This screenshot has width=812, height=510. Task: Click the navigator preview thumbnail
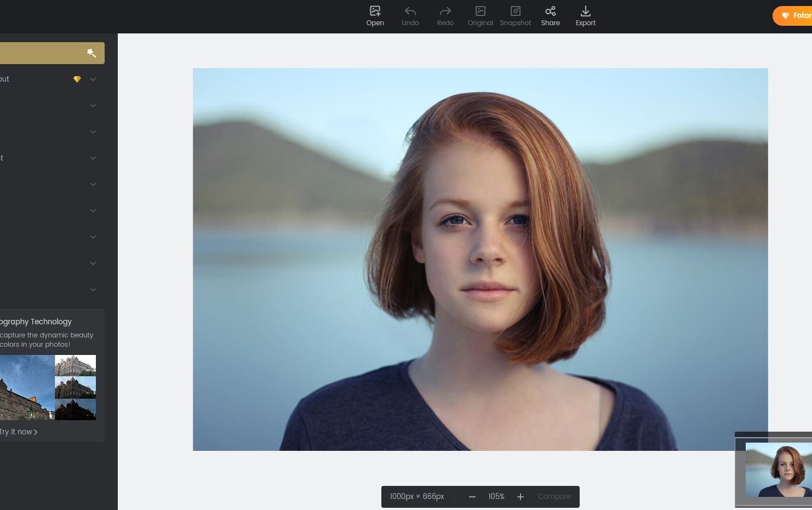click(x=778, y=469)
